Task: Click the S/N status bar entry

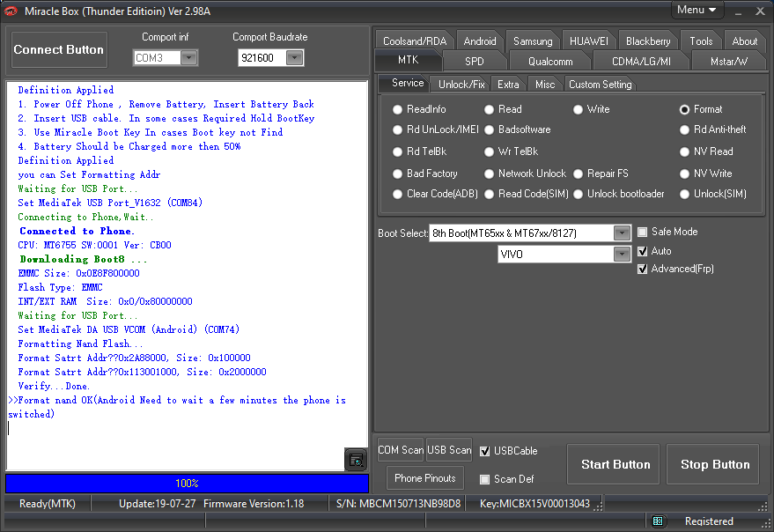Action: (398, 504)
